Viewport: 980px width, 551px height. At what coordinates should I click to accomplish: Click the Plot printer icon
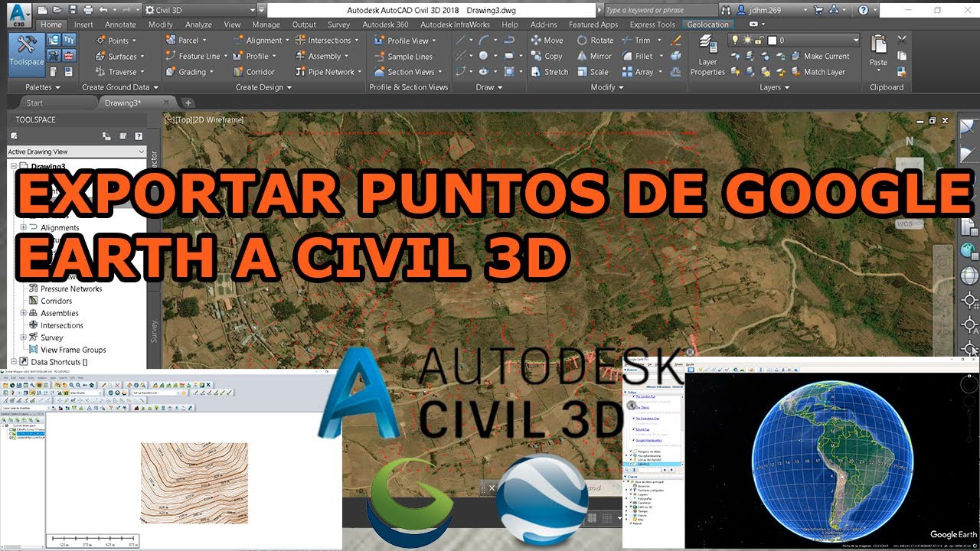click(88, 10)
